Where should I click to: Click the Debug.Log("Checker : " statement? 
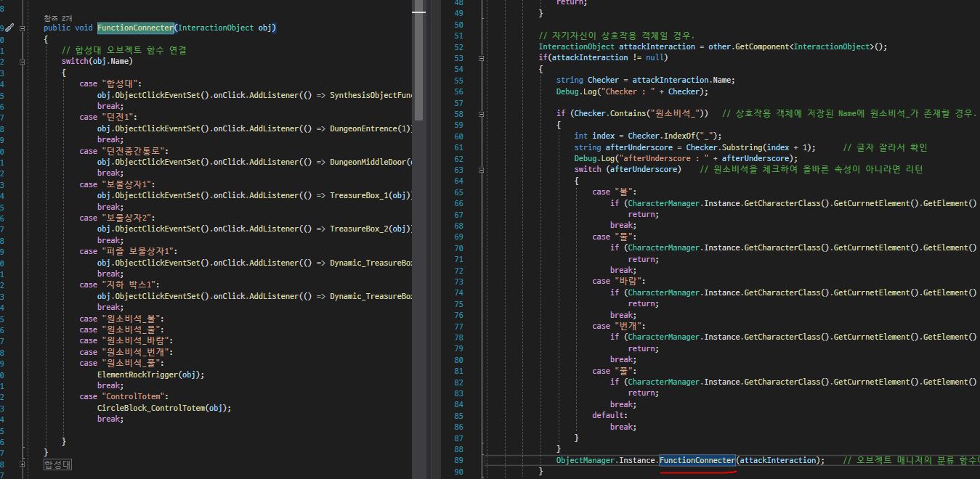[x=632, y=91]
